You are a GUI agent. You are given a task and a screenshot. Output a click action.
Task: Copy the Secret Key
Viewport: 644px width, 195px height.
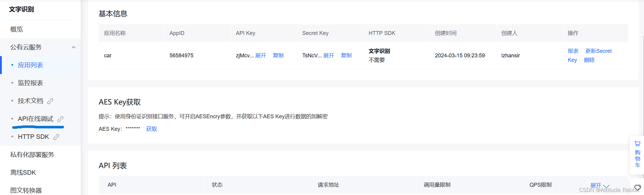click(346, 56)
